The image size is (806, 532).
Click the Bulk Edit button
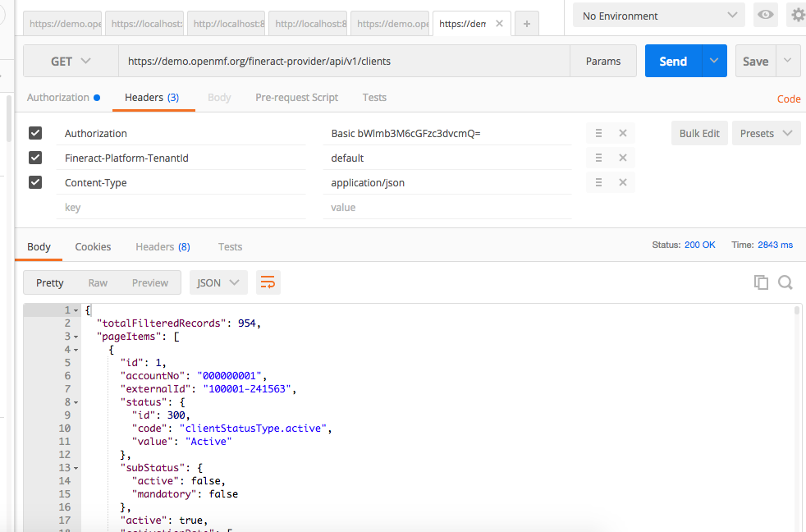(x=699, y=133)
